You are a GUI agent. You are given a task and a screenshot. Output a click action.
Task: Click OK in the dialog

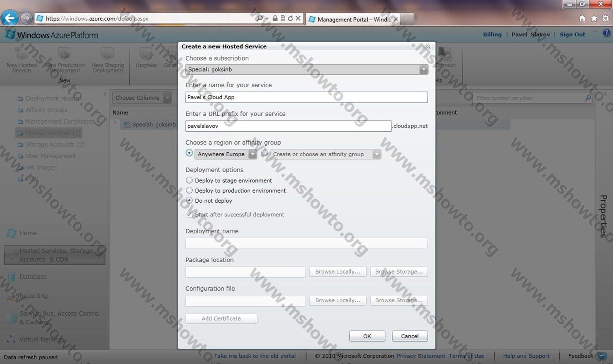pyautogui.click(x=367, y=336)
